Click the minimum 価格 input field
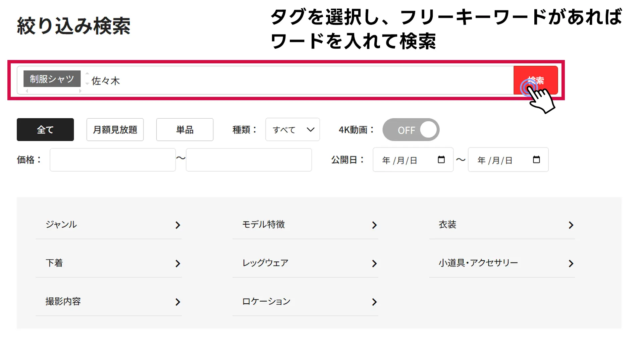 point(113,160)
